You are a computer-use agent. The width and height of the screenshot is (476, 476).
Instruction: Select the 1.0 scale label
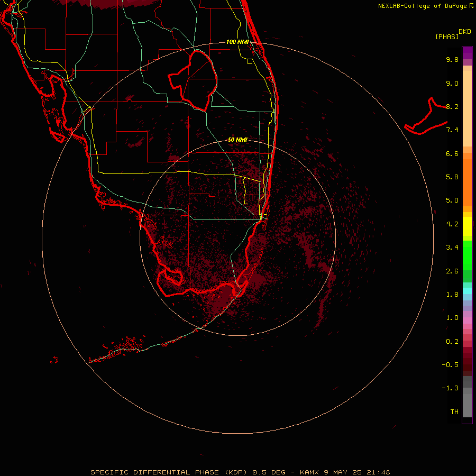point(452,318)
